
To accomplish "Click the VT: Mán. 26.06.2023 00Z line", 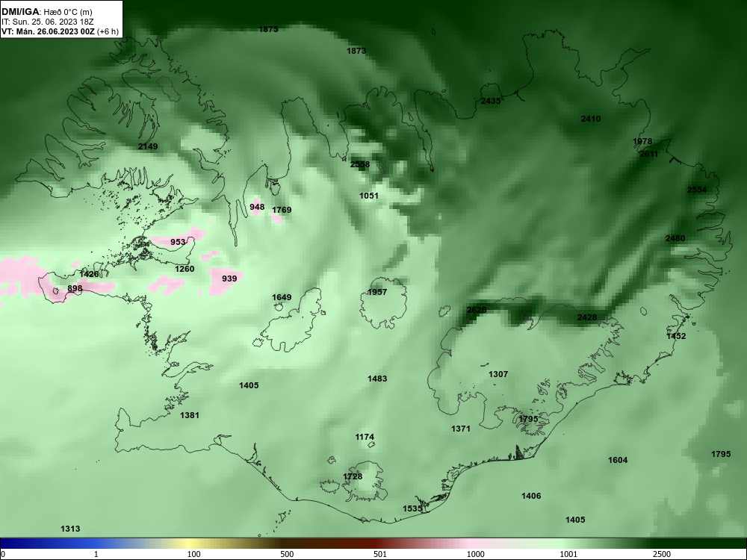I will pos(60,32).
